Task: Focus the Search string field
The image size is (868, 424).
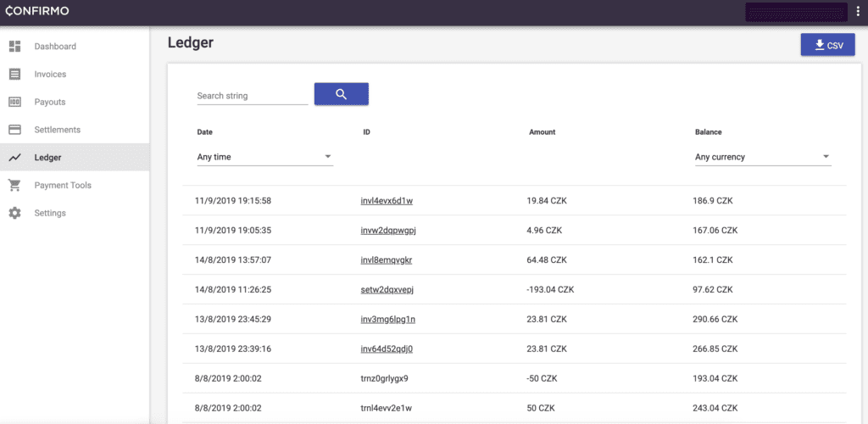Action: 253,96
